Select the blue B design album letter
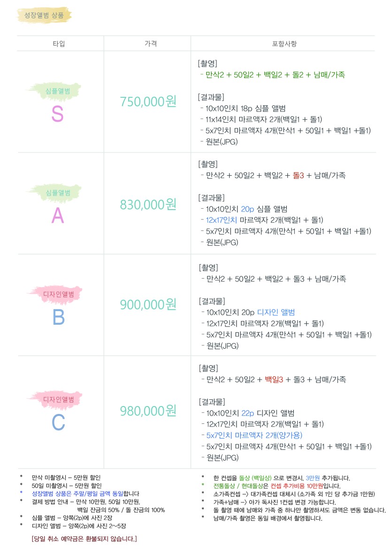Image resolution: width=392 pixels, height=555 pixels. 59,317
